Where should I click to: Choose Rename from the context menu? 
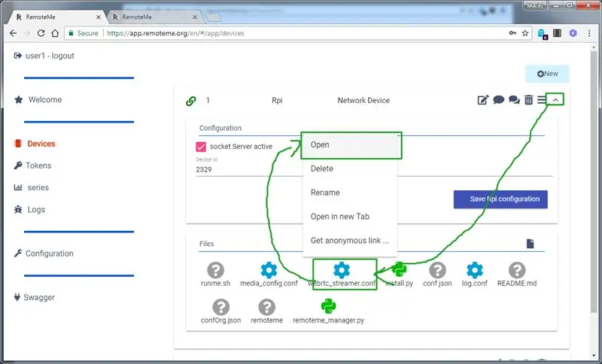tap(350, 193)
